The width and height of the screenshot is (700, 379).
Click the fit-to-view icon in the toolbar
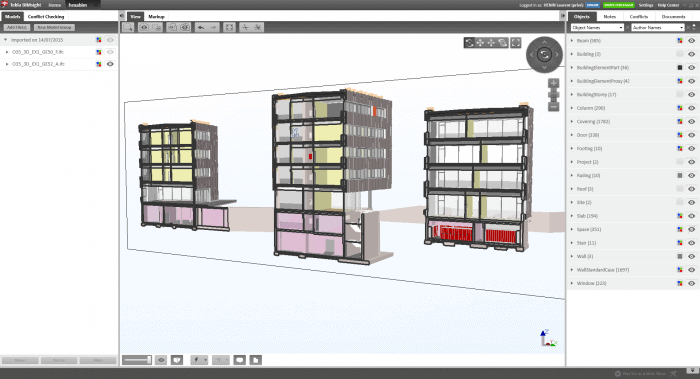tap(229, 27)
